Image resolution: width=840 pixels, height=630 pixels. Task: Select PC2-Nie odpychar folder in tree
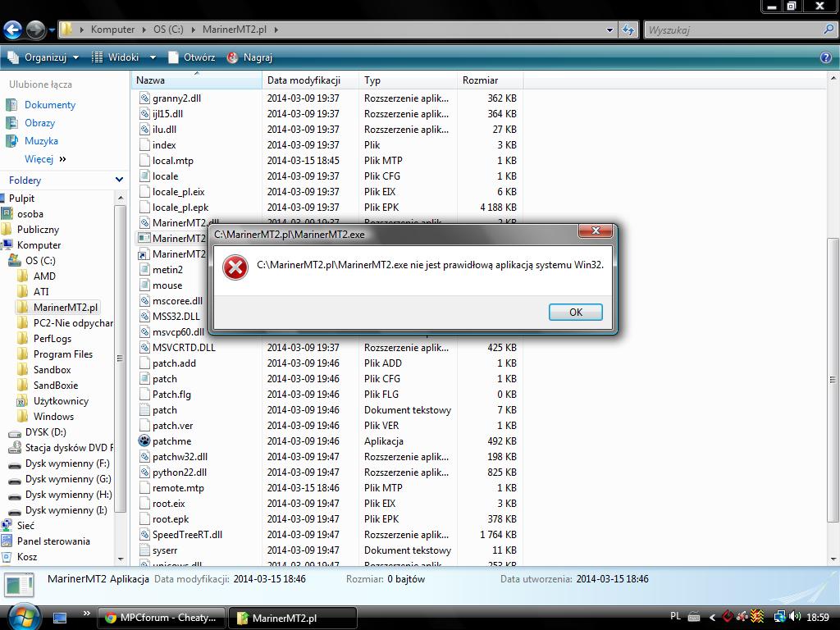tap(73, 323)
